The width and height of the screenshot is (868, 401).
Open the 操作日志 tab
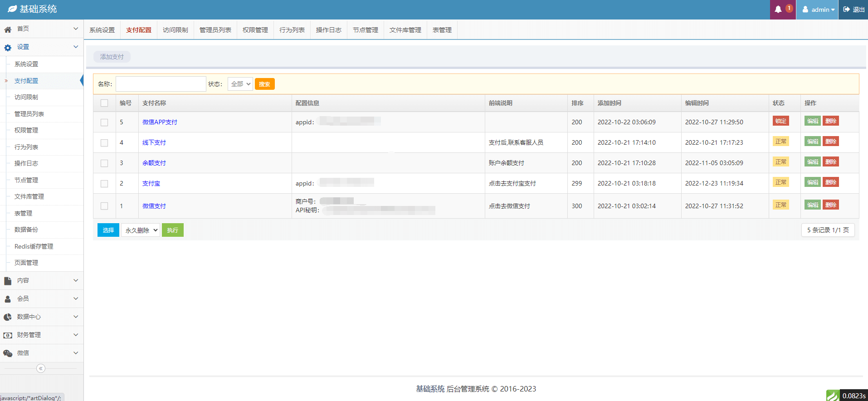(328, 30)
